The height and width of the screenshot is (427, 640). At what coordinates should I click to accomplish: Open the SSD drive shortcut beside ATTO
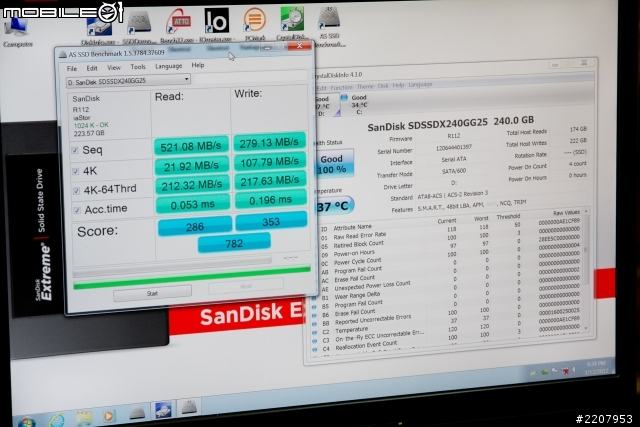click(x=139, y=27)
